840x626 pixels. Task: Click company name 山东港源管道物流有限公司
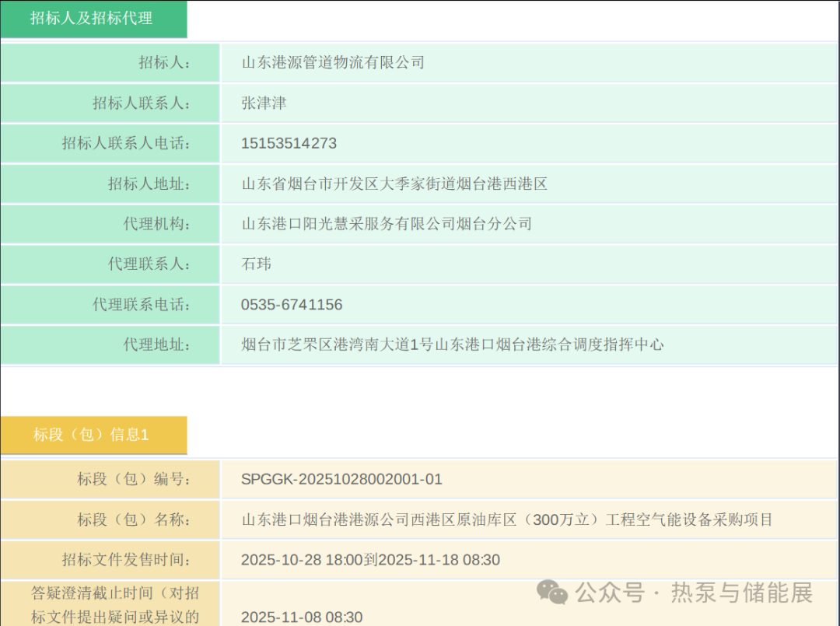pos(333,63)
